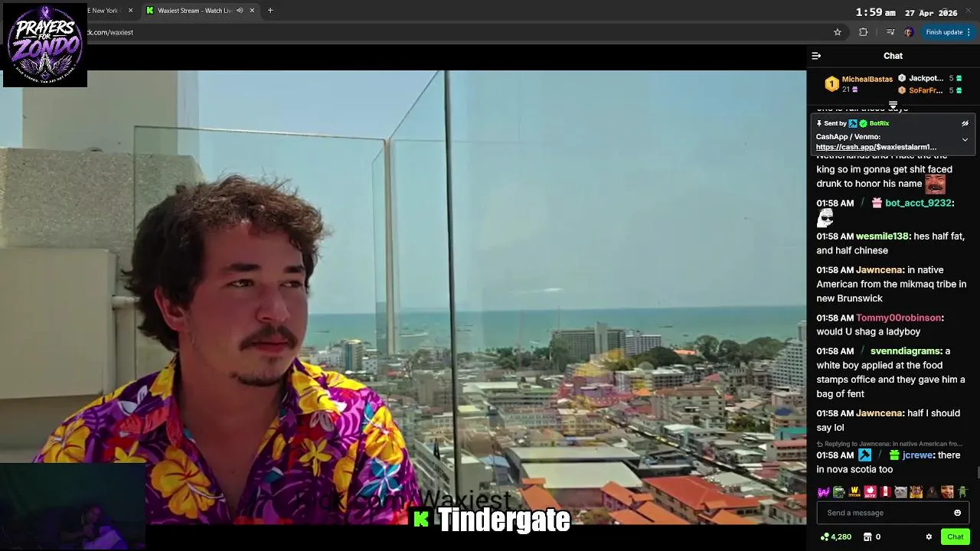Click the chat scrollbar thumb
980x551 pixels.
(x=977, y=473)
